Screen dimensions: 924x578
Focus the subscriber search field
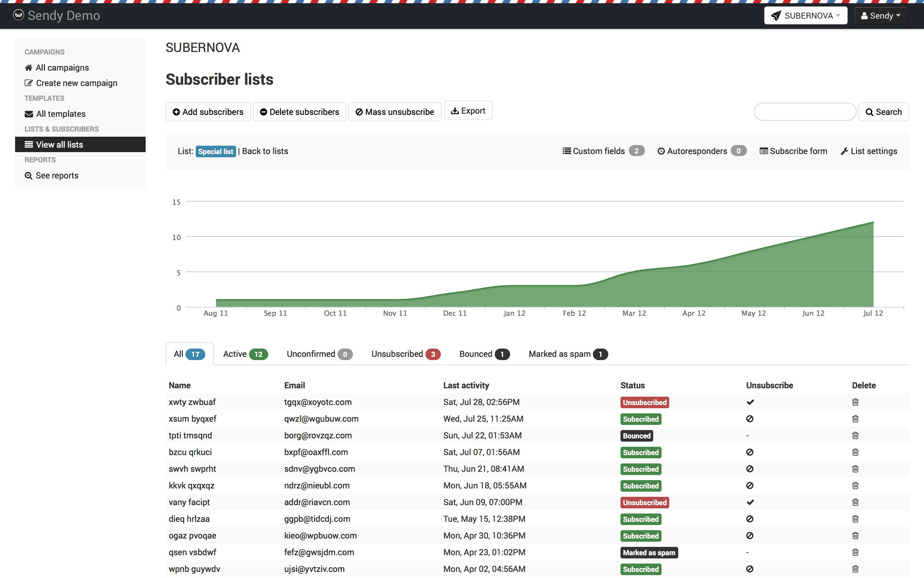[805, 112]
